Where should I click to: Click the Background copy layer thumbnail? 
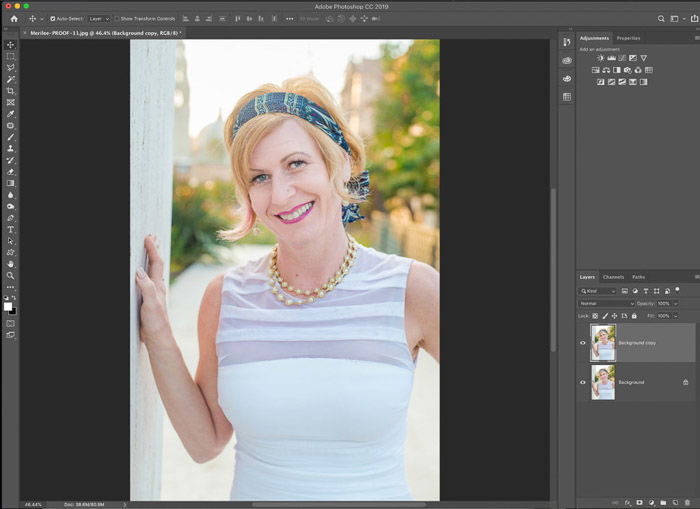[x=603, y=343]
